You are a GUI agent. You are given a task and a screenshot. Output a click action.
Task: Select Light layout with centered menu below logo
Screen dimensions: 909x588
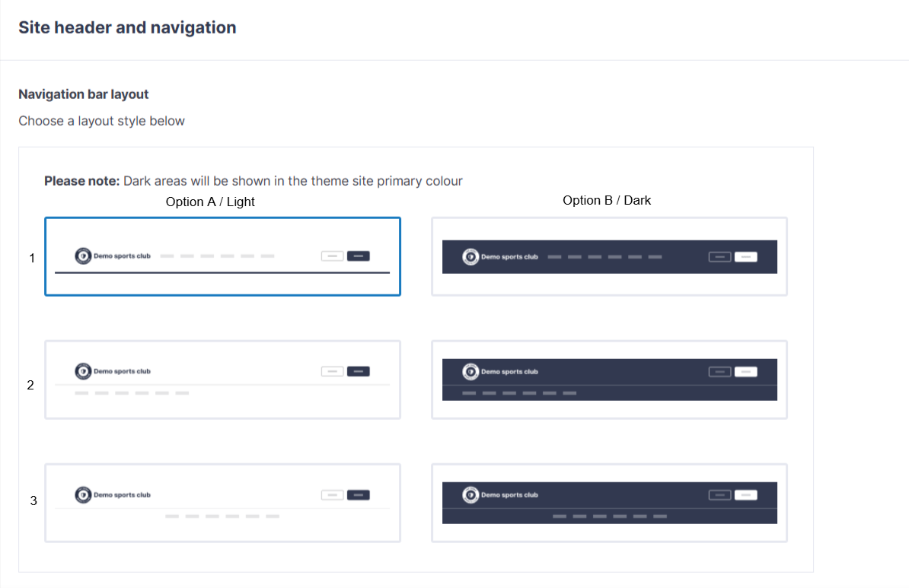pos(222,503)
